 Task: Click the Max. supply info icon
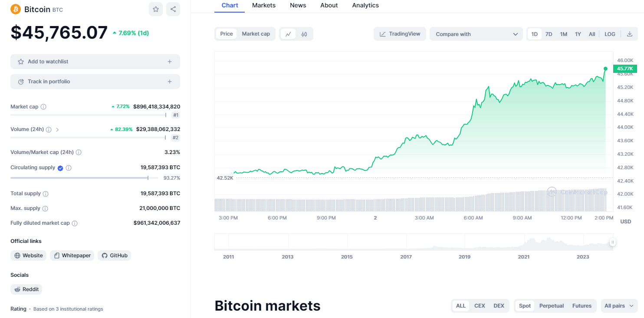click(45, 209)
